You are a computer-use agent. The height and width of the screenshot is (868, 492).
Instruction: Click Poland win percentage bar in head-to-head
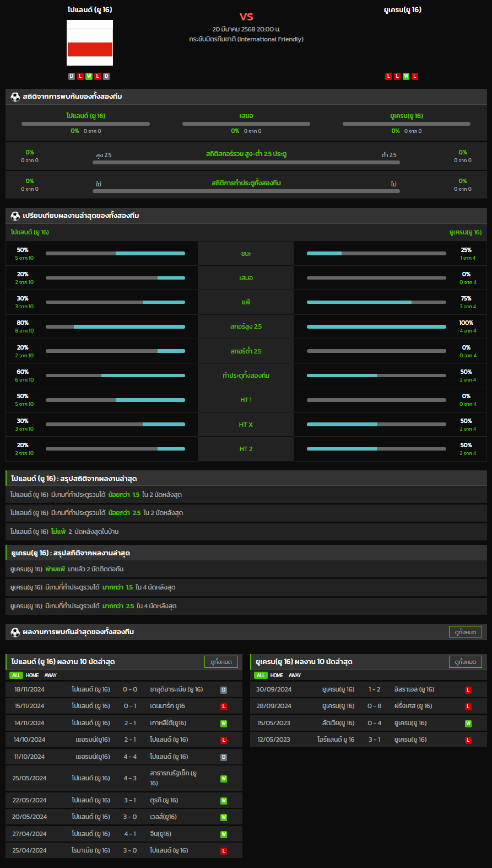click(x=85, y=124)
